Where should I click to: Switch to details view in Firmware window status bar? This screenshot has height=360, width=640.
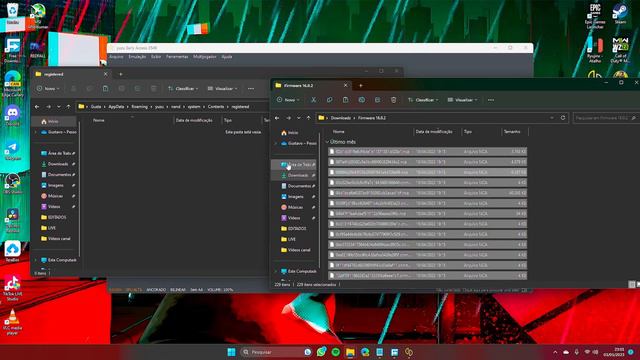[x=631, y=284]
